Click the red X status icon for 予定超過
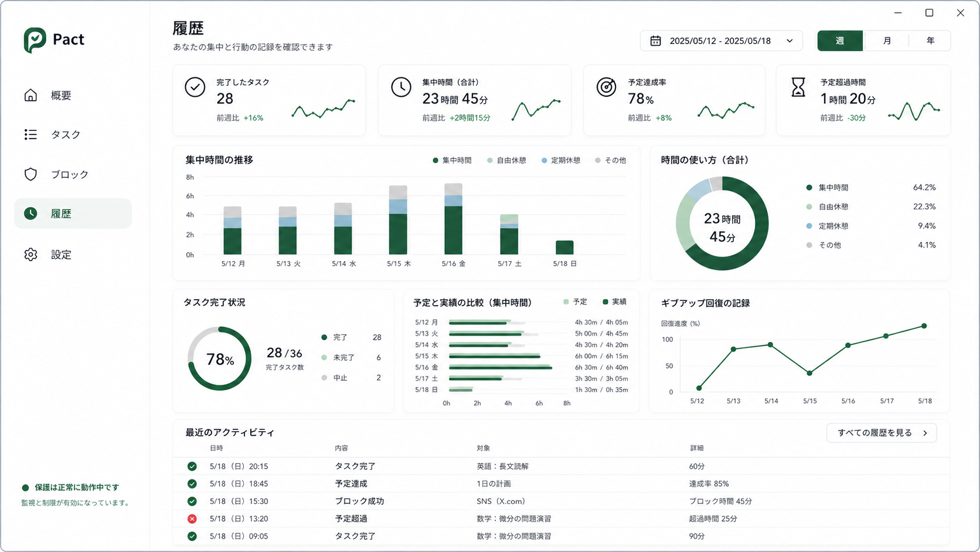 tap(192, 519)
